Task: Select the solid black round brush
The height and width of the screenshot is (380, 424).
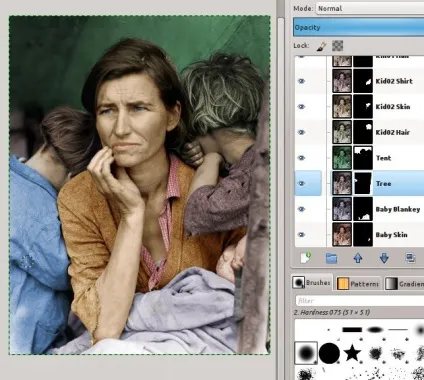Action: tap(329, 353)
